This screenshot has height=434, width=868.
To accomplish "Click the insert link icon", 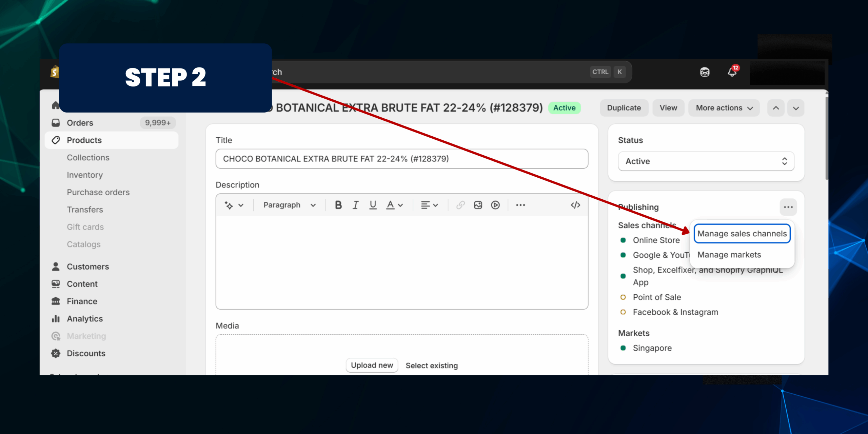I will (x=460, y=205).
